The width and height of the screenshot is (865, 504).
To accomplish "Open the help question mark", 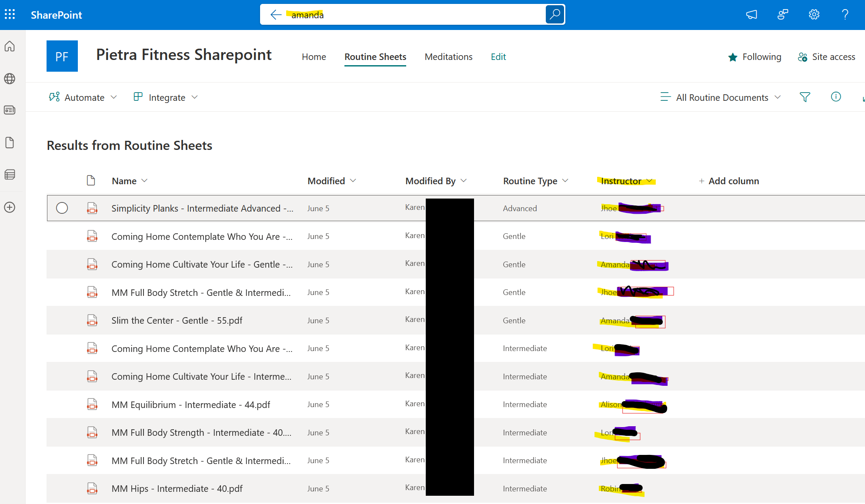I will (x=845, y=14).
